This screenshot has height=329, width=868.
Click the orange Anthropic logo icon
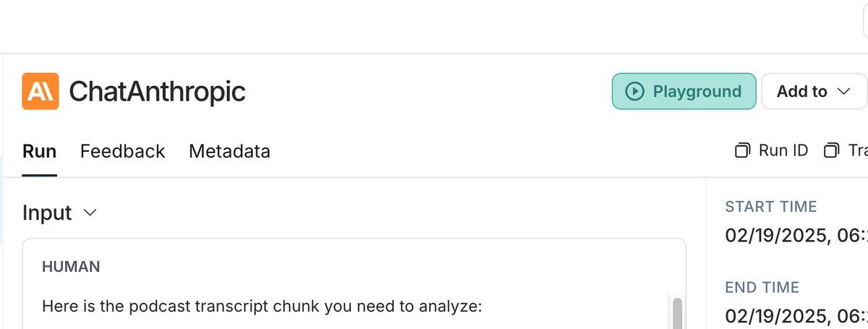point(40,91)
